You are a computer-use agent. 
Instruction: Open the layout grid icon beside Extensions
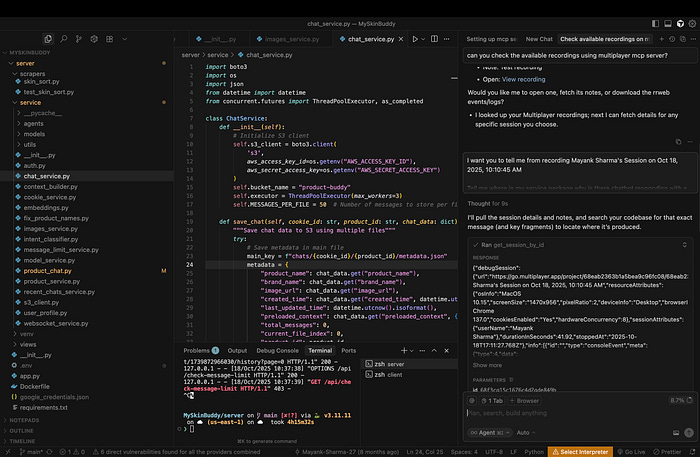[109, 39]
